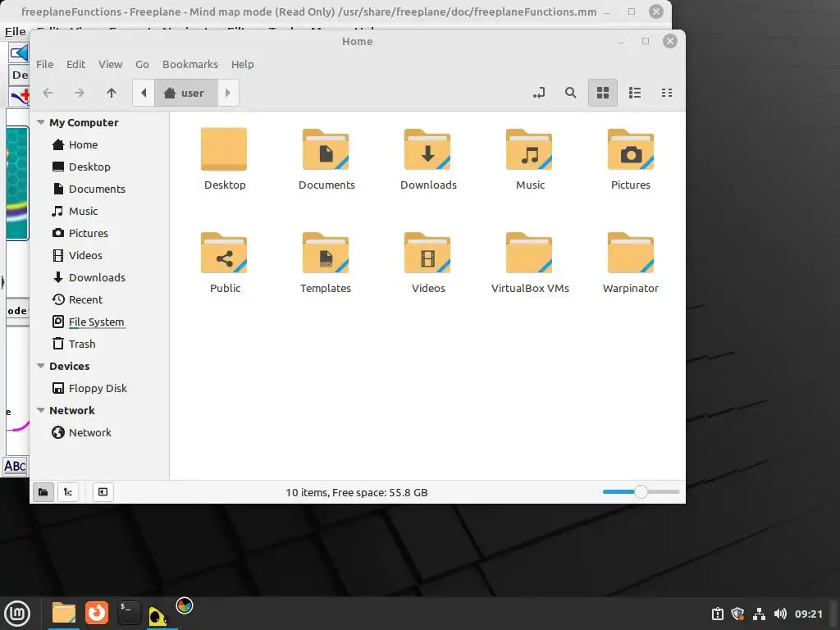Switch to compact view
Viewport: 840px width, 630px height.
tap(667, 93)
